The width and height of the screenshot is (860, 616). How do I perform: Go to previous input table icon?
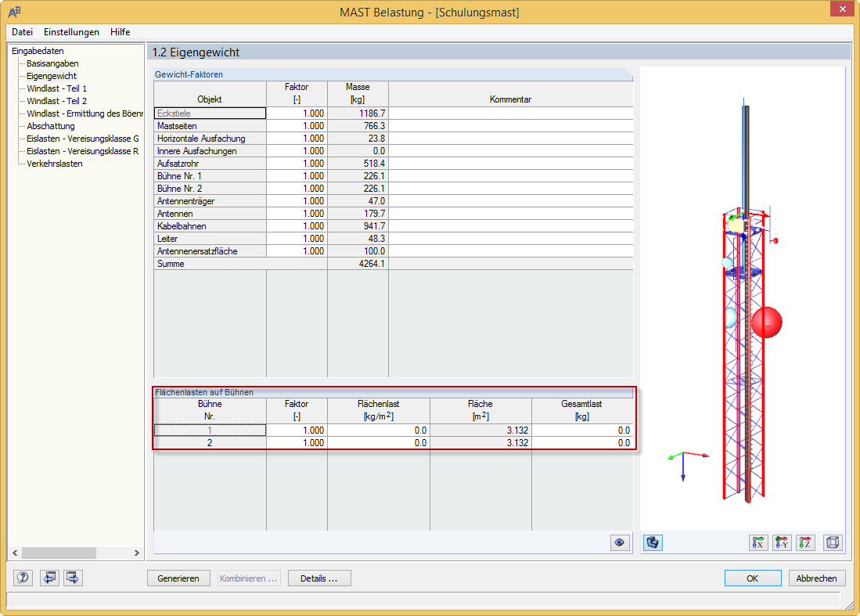click(49, 578)
